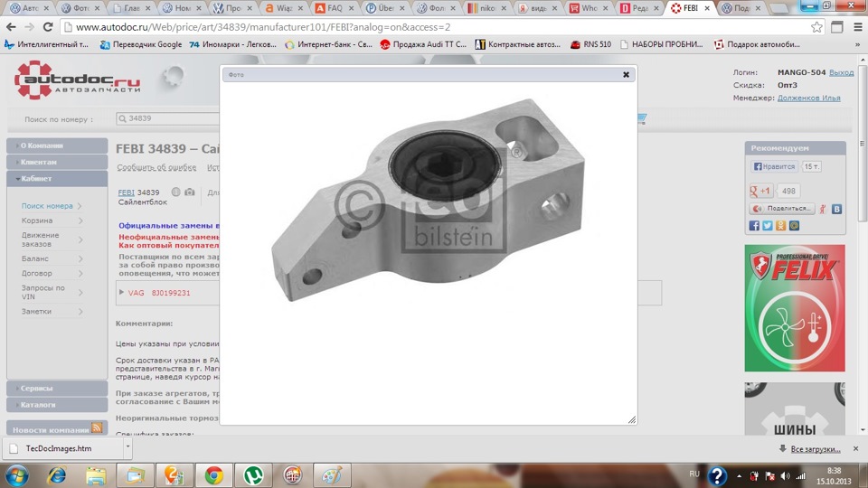Click the Facebook Нравится button

(x=774, y=166)
